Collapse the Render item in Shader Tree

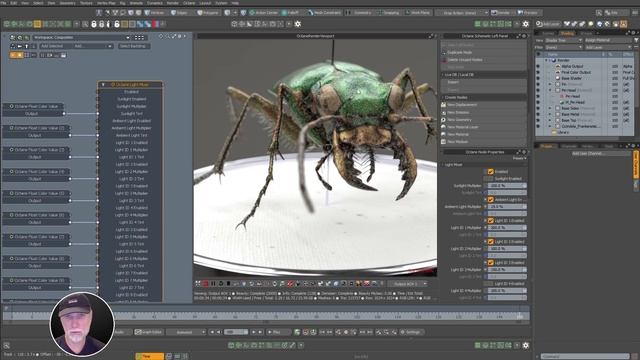(x=547, y=60)
